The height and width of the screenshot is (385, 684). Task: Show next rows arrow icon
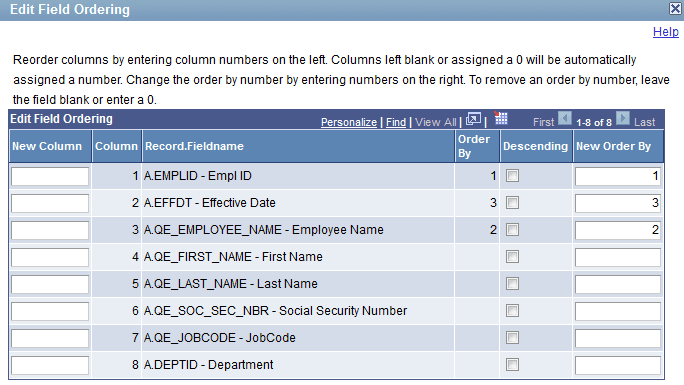pos(623,119)
